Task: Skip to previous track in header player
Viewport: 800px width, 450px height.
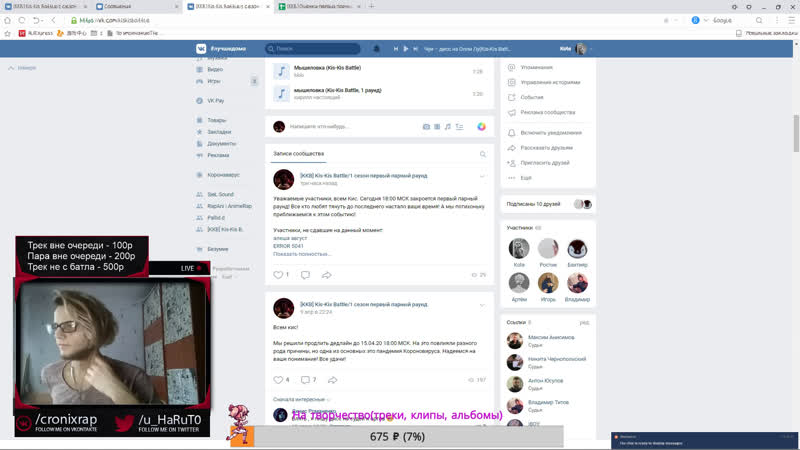Action: tap(396, 48)
